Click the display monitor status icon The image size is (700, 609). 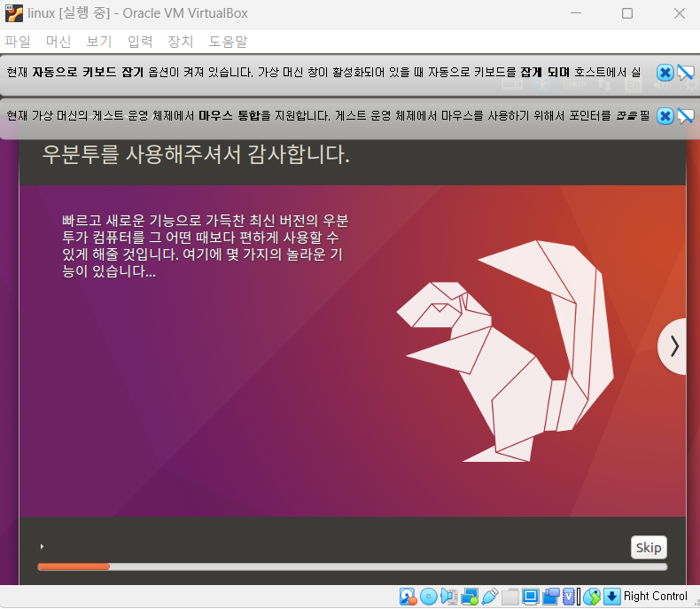[531, 597]
